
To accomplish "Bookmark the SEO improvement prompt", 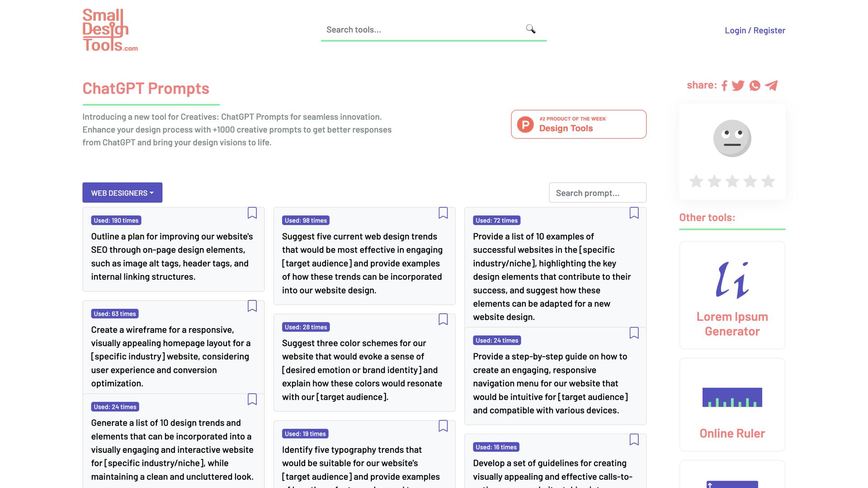I will click(x=252, y=213).
